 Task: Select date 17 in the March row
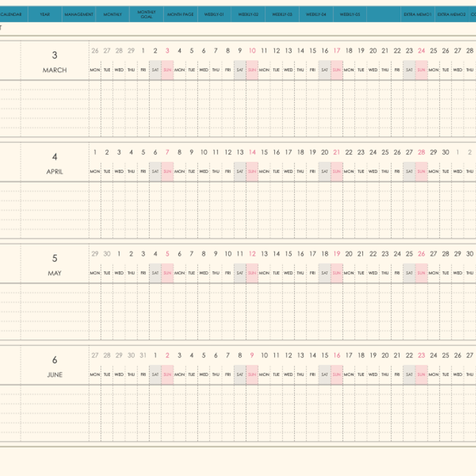[x=337, y=51]
